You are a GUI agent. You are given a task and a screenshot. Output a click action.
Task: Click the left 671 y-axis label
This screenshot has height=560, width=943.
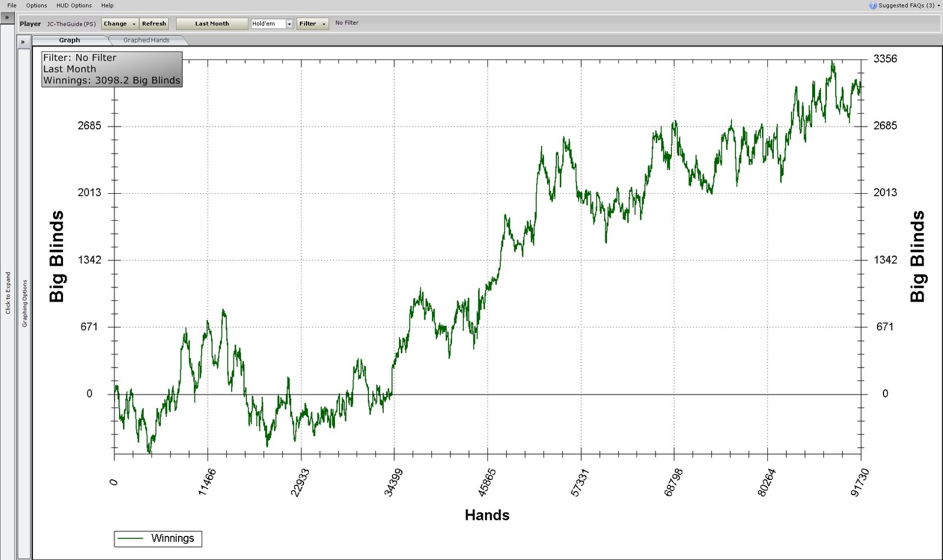(x=89, y=327)
